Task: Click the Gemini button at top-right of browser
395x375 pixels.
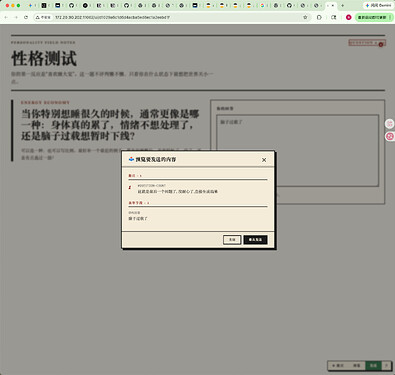Action: (378, 5)
